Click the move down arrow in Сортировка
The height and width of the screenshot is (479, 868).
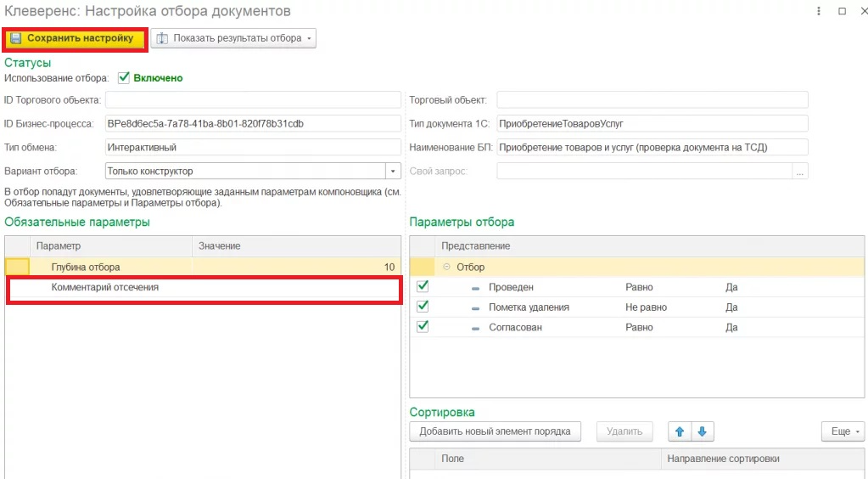point(701,431)
